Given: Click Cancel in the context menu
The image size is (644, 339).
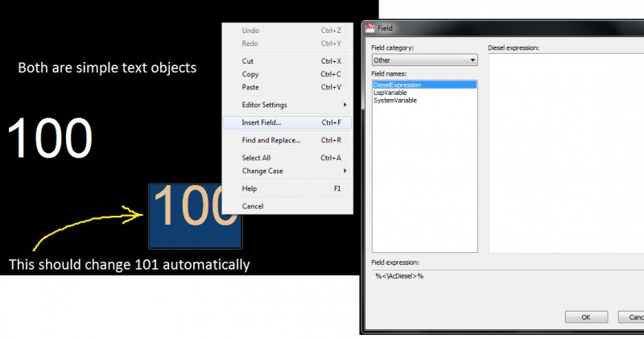Looking at the screenshot, I should [287, 206].
